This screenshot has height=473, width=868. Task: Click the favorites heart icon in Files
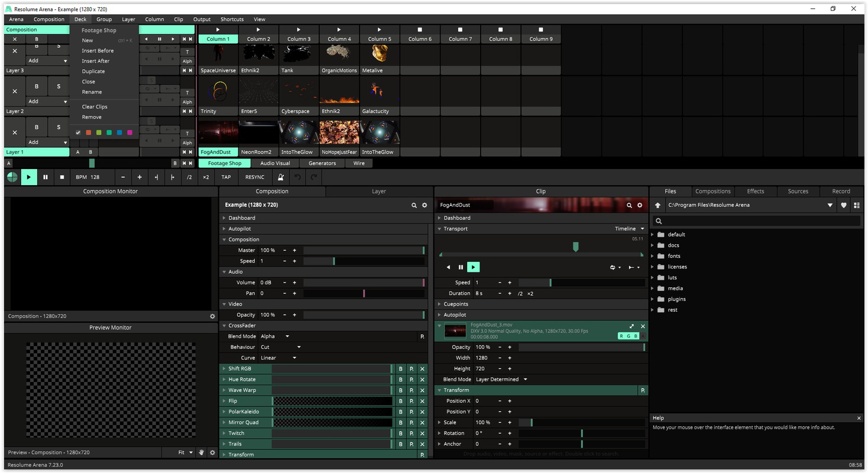pos(844,205)
